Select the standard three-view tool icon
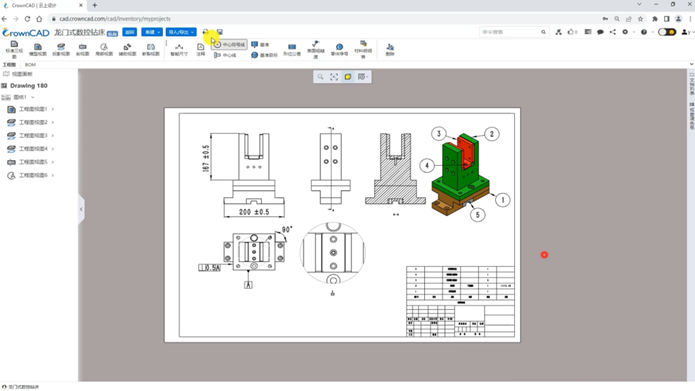The height and width of the screenshot is (391, 695). click(14, 49)
